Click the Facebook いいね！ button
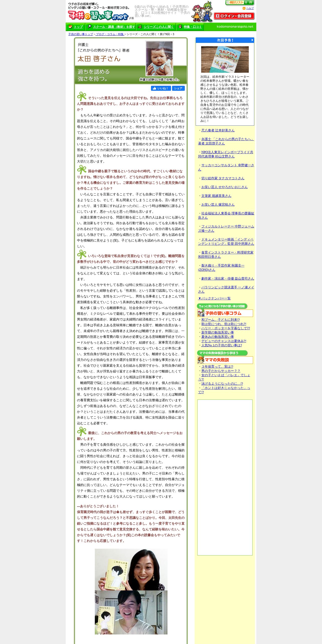Image resolution: width=322 pixels, height=644 pixels. (161, 88)
